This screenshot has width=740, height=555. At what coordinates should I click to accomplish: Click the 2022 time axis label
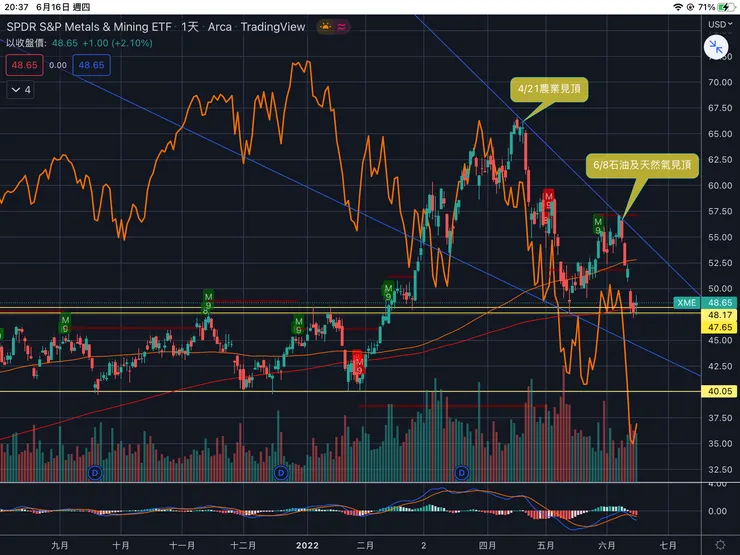click(307, 546)
